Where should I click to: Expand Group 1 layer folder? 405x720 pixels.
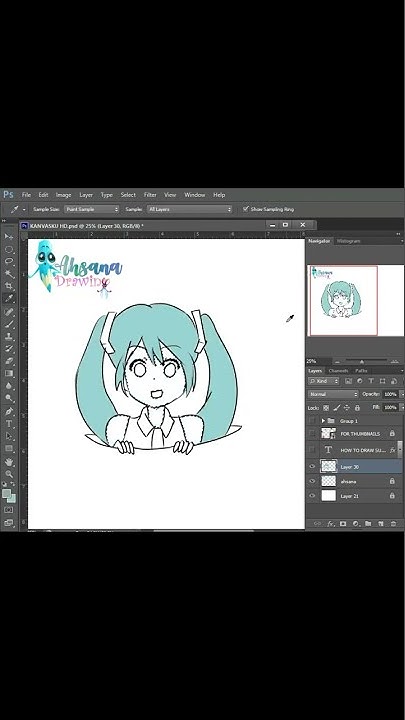click(323, 421)
